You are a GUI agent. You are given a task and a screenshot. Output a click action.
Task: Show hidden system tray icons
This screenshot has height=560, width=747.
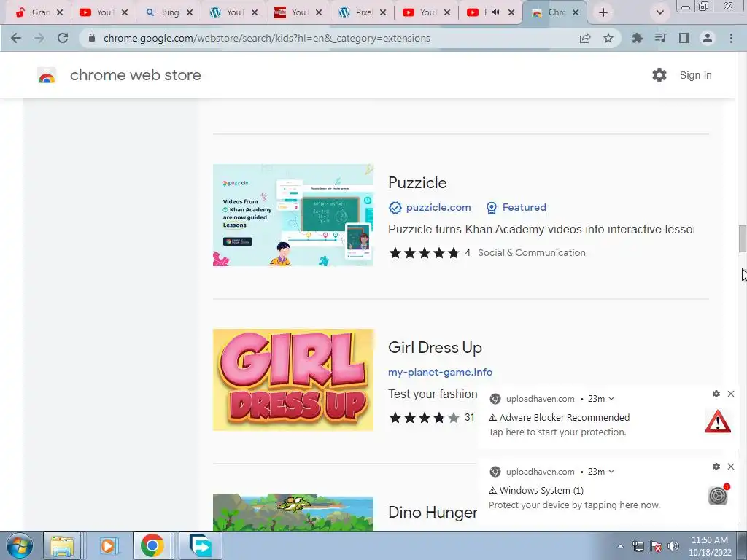620,547
